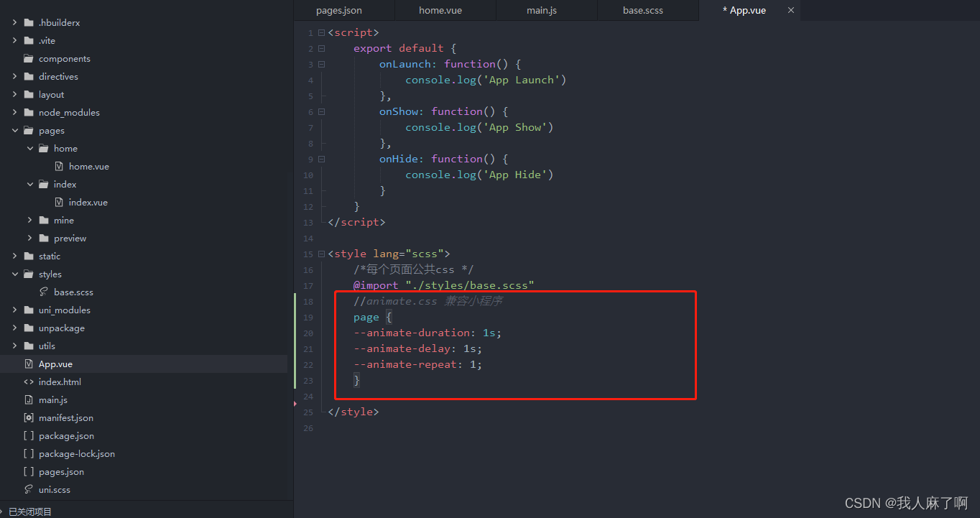Screen dimensions: 980x518
Task: Switch to the base.scss tab
Action: tap(648, 10)
